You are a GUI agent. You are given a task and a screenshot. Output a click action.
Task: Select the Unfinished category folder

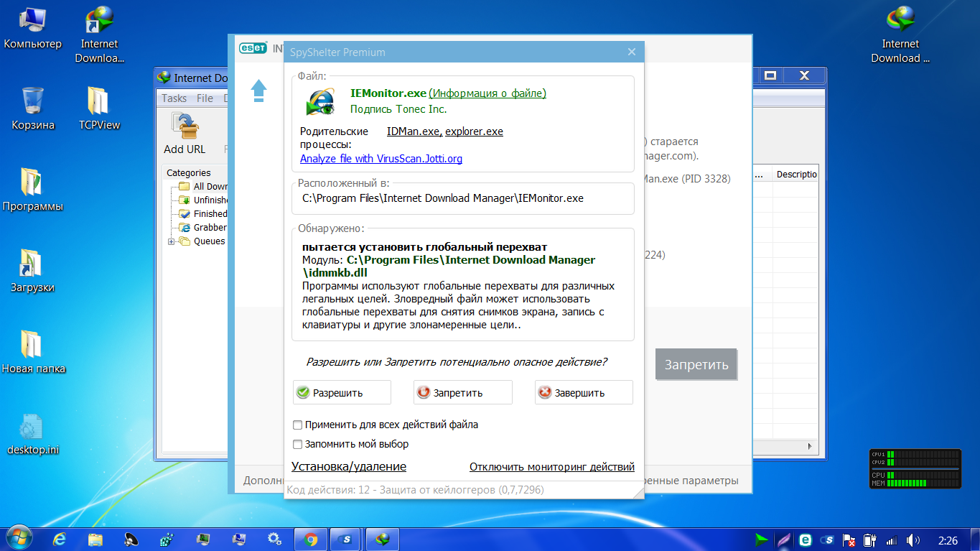click(x=210, y=200)
